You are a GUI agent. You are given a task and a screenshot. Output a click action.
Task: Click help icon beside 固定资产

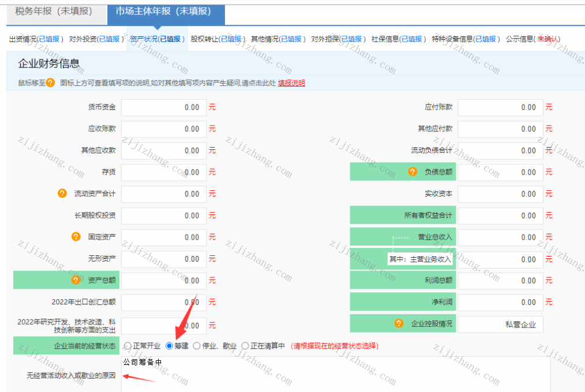[76, 236]
